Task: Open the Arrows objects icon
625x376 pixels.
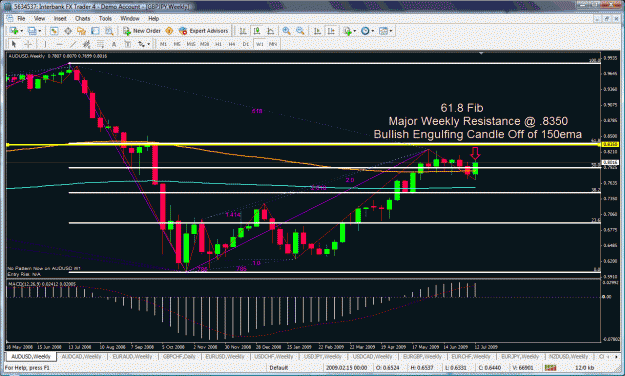Action: click(x=142, y=44)
